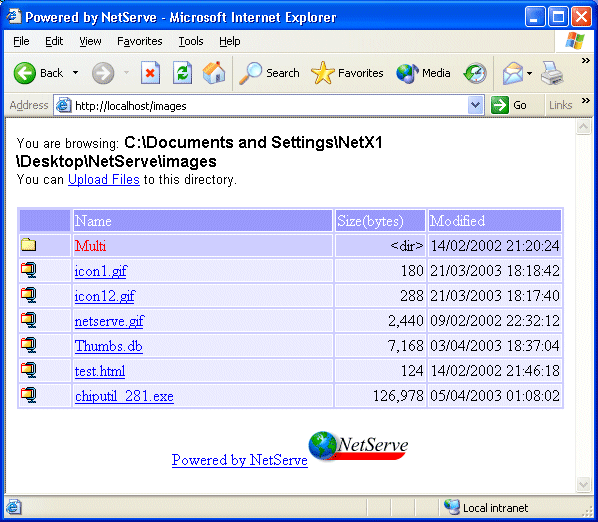This screenshot has width=598, height=522.
Task: Click the IE document icon in title bar
Action: point(14,16)
